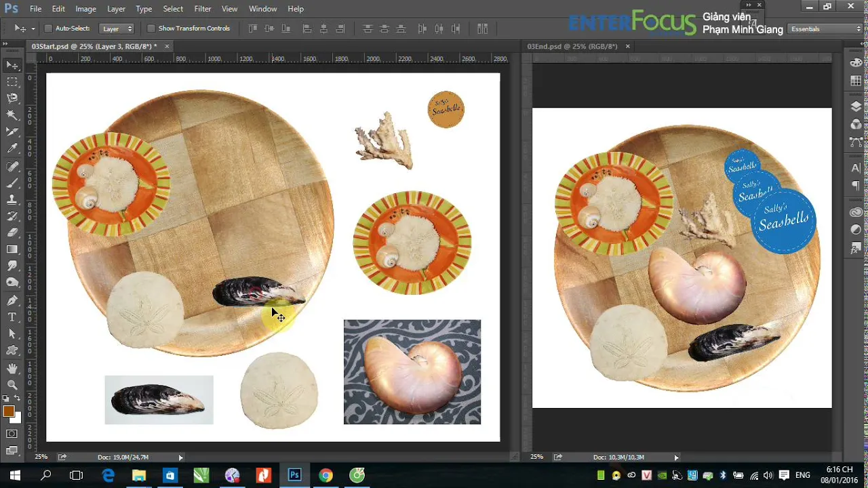
Task: Click the white background color swatch
Action: pos(17,419)
